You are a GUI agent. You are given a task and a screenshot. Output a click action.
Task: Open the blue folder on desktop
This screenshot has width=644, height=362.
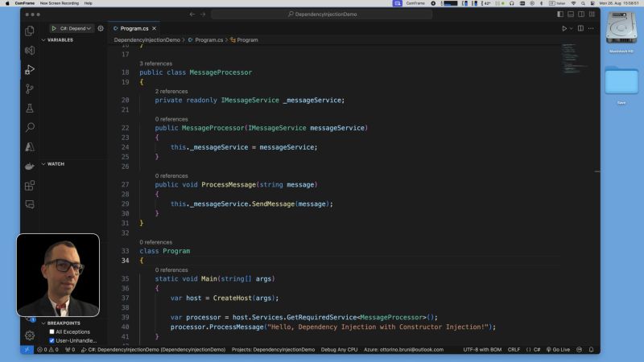621,80
